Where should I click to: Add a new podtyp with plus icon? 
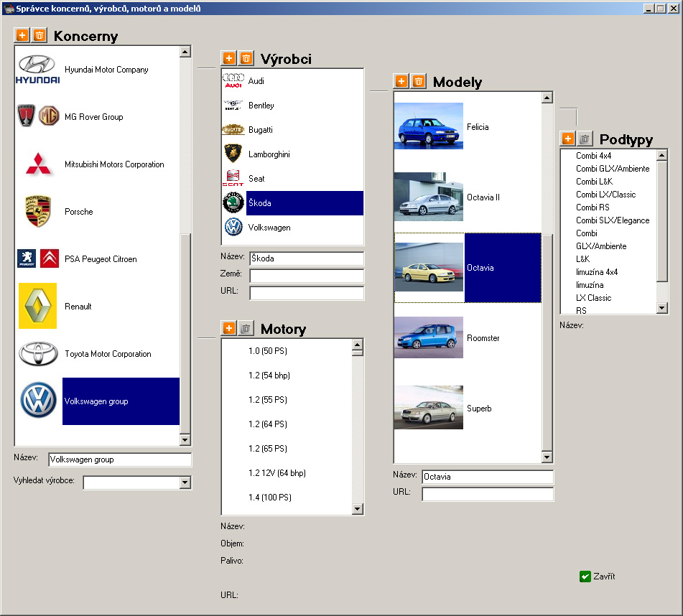pos(567,139)
